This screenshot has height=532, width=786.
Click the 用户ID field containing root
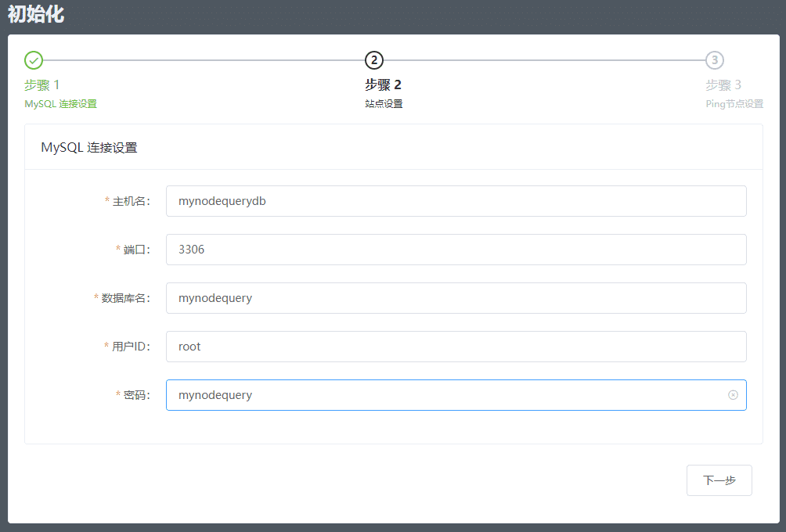[x=456, y=347]
